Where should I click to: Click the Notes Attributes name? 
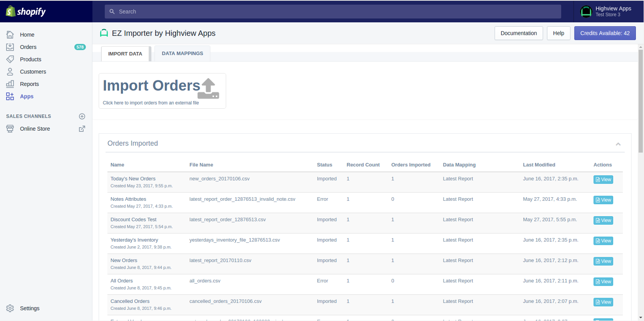pyautogui.click(x=128, y=199)
